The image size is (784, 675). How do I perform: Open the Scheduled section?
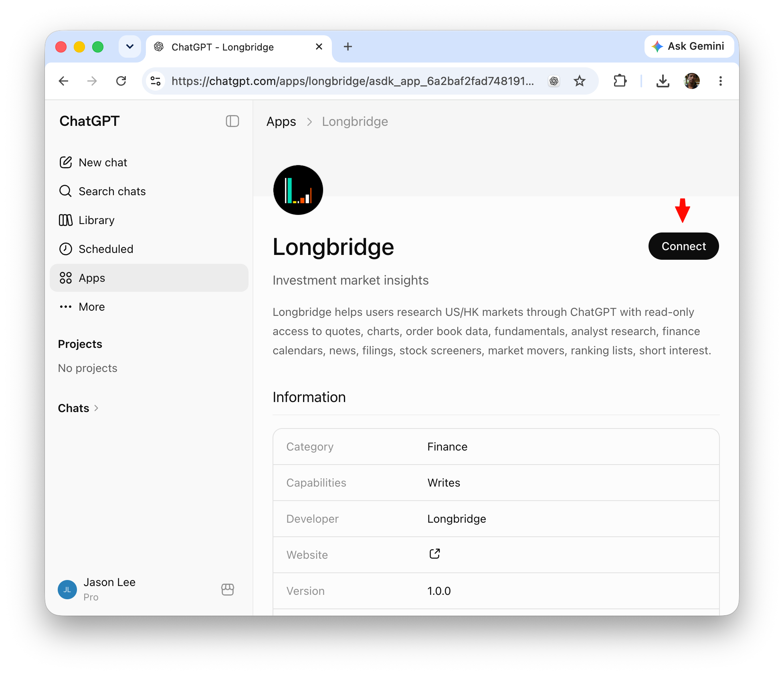point(149,249)
